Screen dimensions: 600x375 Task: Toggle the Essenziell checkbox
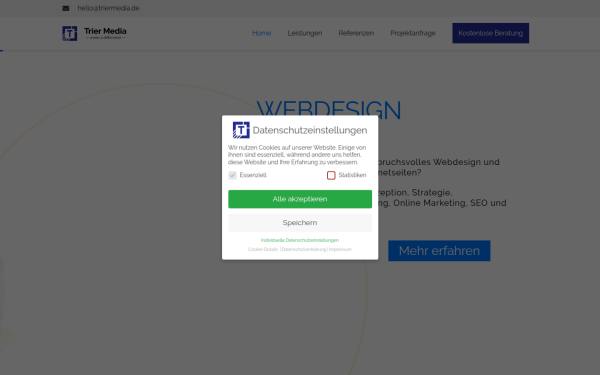coord(232,175)
